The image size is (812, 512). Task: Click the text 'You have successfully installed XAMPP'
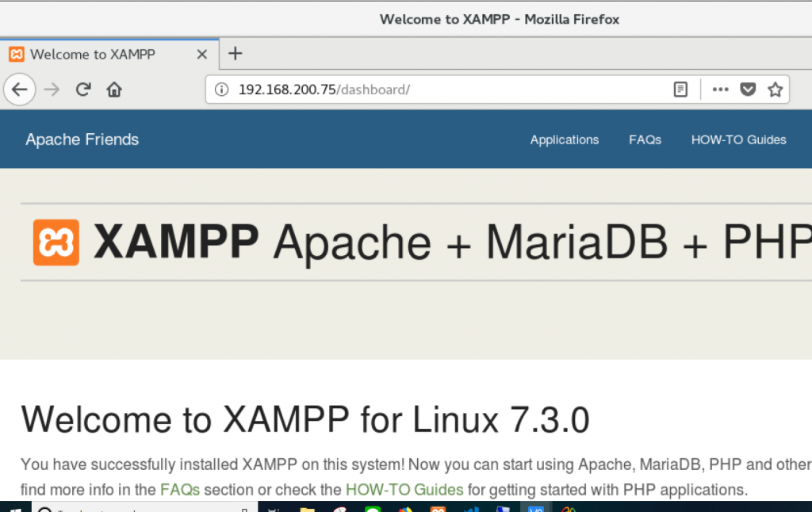tap(159, 464)
